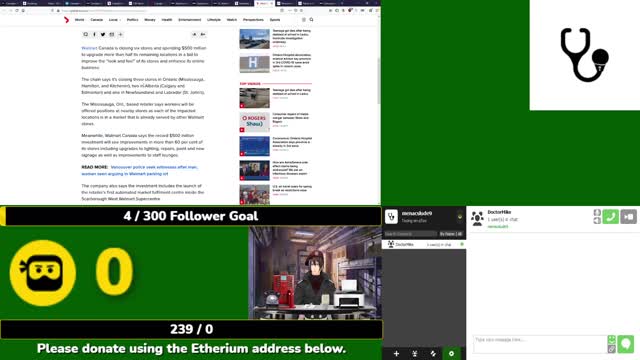Toggle the speaker icon next to the call button
The width and height of the screenshot is (640, 360).
(597, 221)
